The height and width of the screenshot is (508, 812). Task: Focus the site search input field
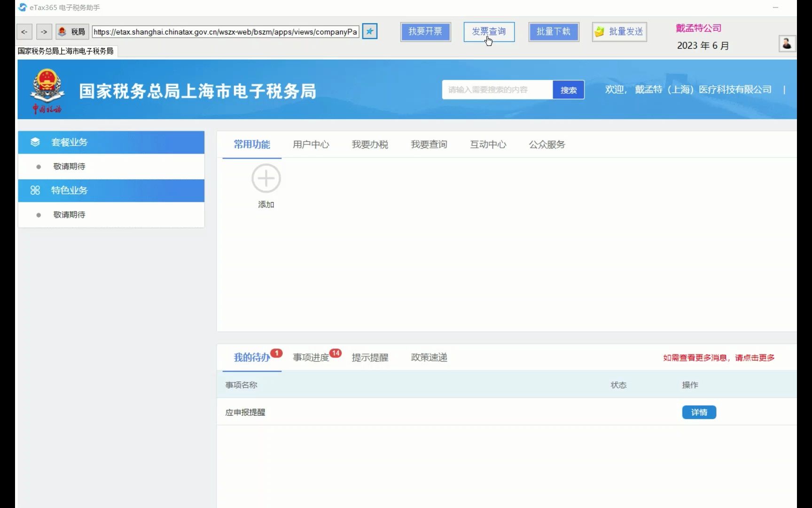pyautogui.click(x=497, y=90)
